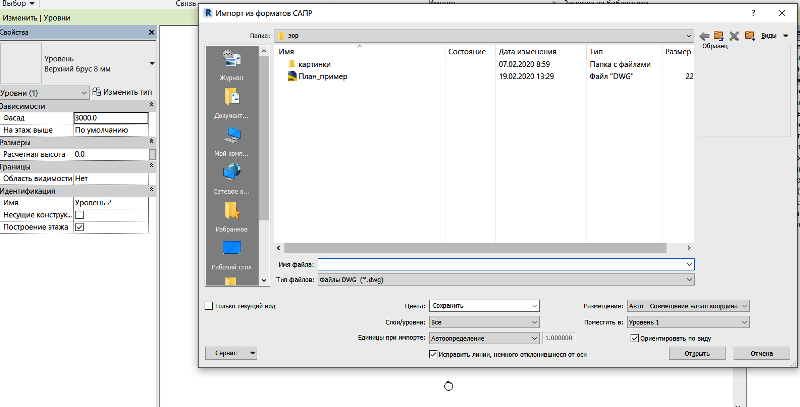The image size is (800, 407).
Task: Open the Тип файлов dropdown
Action: coord(506,279)
